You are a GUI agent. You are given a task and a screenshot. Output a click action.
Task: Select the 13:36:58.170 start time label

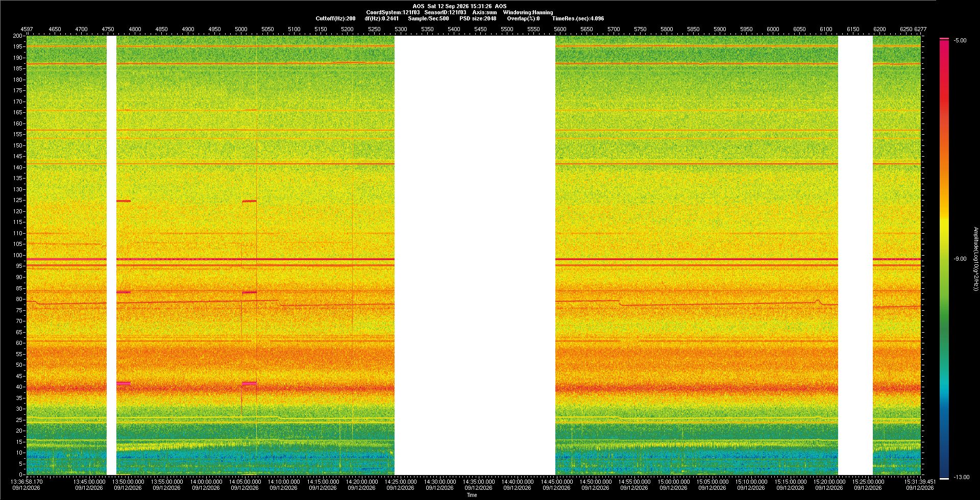pos(27,481)
